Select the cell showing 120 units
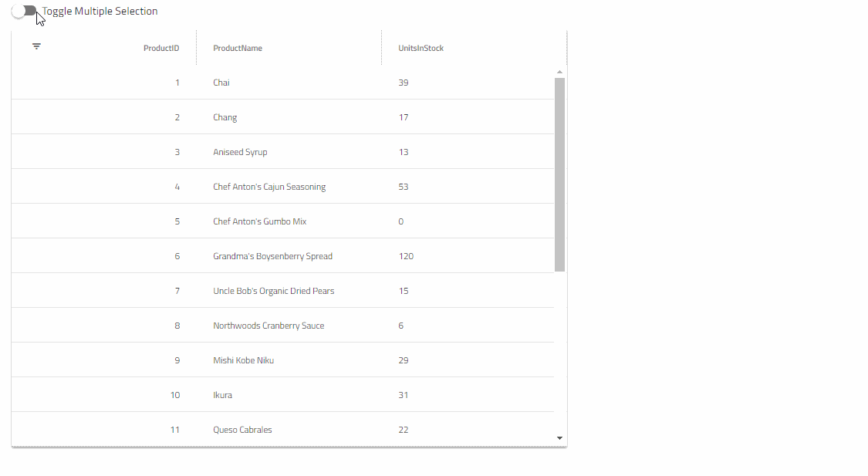 pos(406,255)
